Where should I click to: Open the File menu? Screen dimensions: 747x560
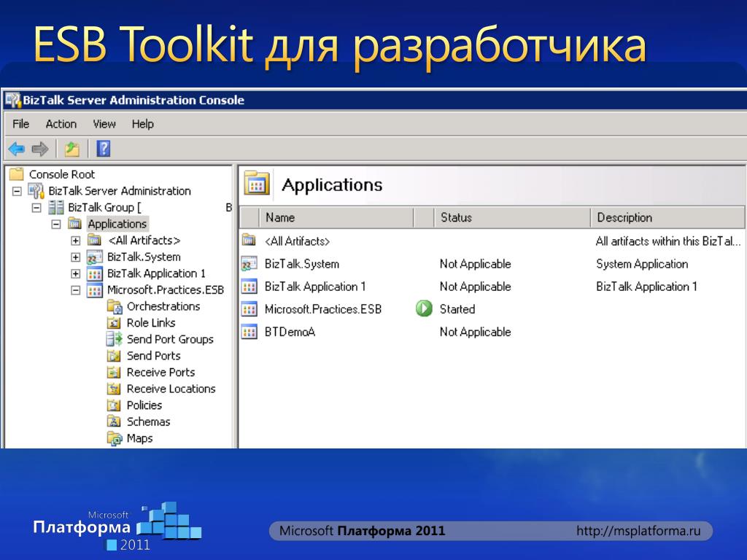(20, 124)
